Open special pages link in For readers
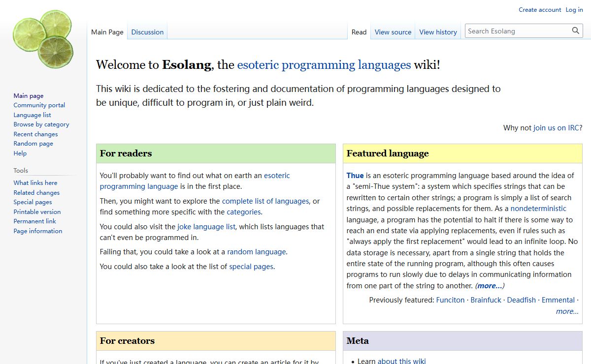The height and width of the screenshot is (364, 591). coord(251,267)
